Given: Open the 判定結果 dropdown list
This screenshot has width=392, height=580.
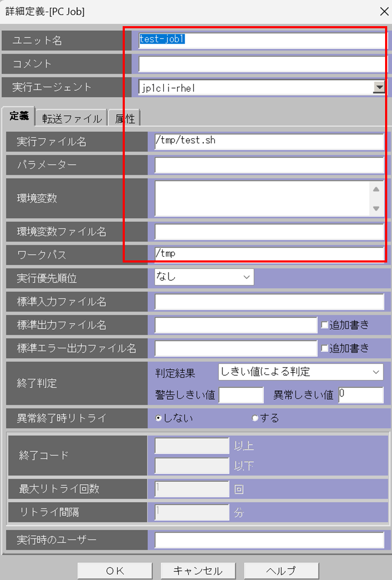Looking at the screenshot, I should (301, 372).
